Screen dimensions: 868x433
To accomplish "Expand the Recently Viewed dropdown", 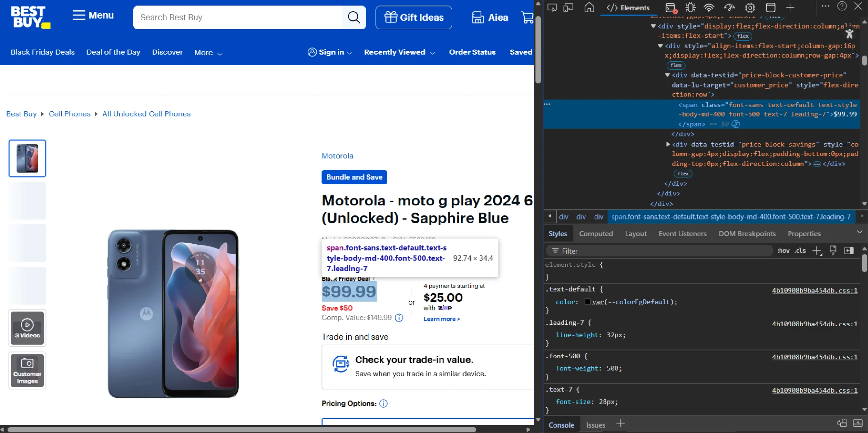I will tap(399, 52).
